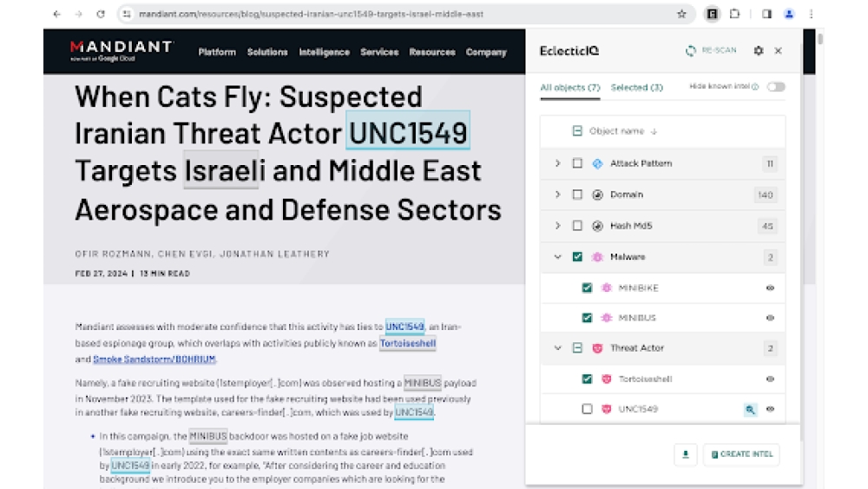Click the Mandiant logo
The height and width of the screenshot is (489, 868).
coord(122,50)
